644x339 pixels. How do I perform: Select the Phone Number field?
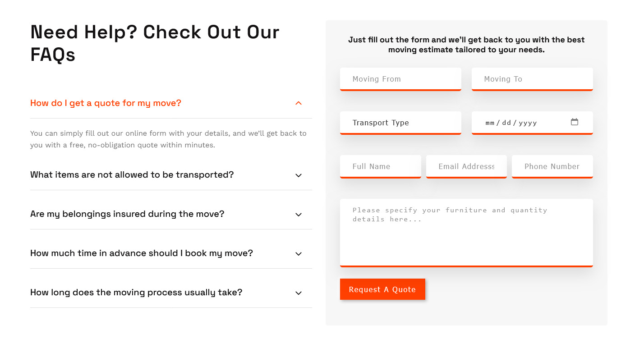(x=552, y=166)
